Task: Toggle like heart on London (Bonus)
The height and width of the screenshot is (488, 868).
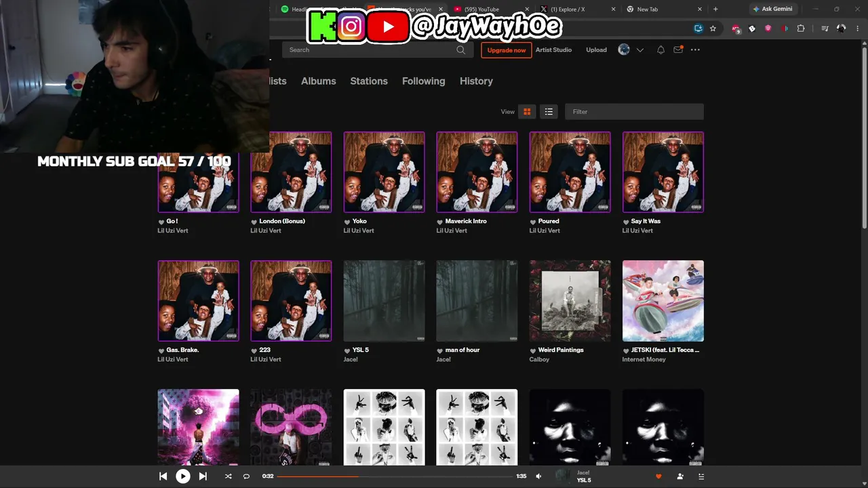Action: coord(254,222)
